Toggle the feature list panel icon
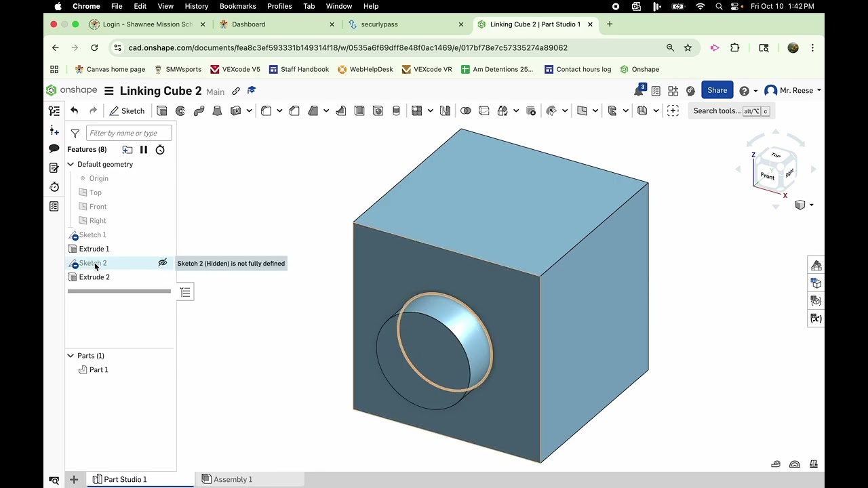 click(54, 110)
